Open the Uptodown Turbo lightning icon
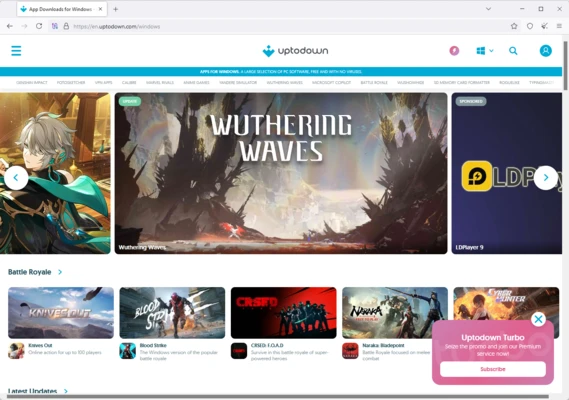 (x=454, y=51)
